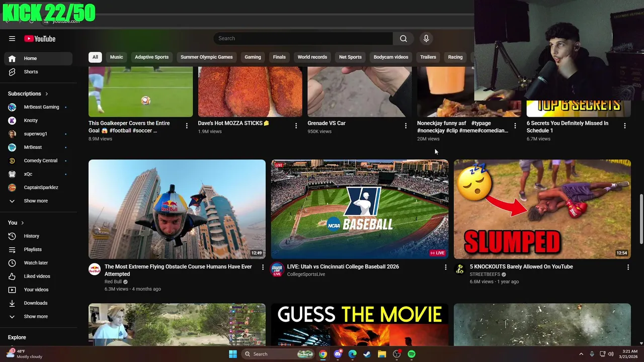Select the Trailers filter chip
Screen dimensions: 644x362
428,57
